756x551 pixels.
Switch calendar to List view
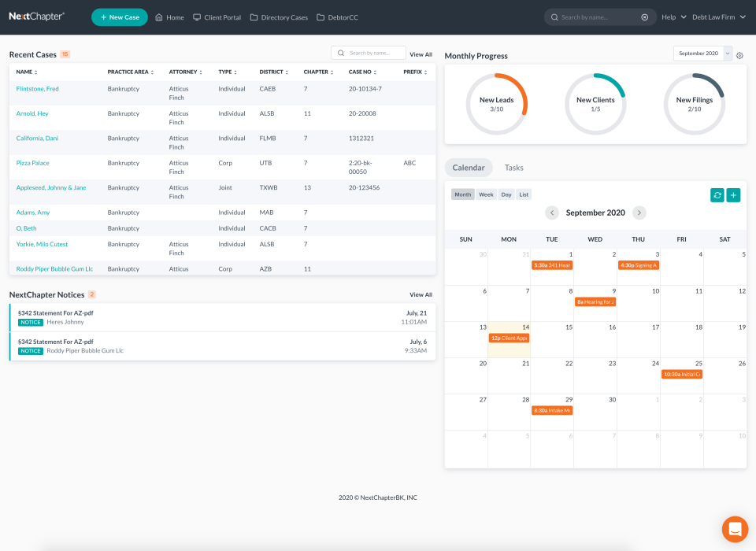524,194
